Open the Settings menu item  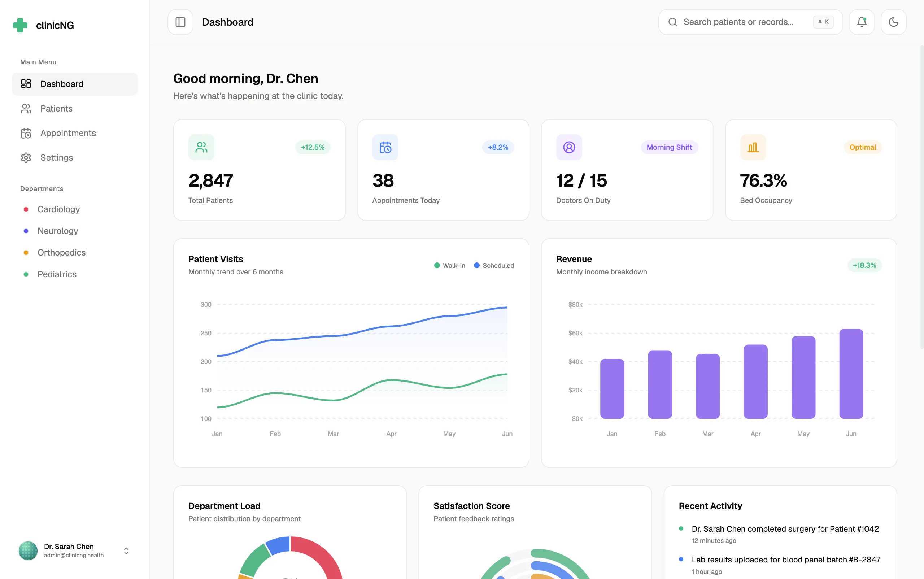click(75, 157)
